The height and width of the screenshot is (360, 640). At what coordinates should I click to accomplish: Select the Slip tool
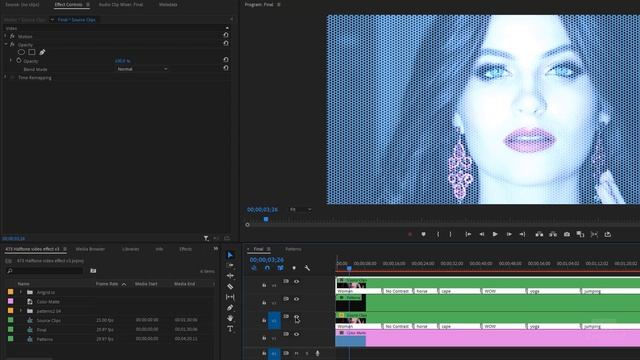pyautogui.click(x=230, y=297)
